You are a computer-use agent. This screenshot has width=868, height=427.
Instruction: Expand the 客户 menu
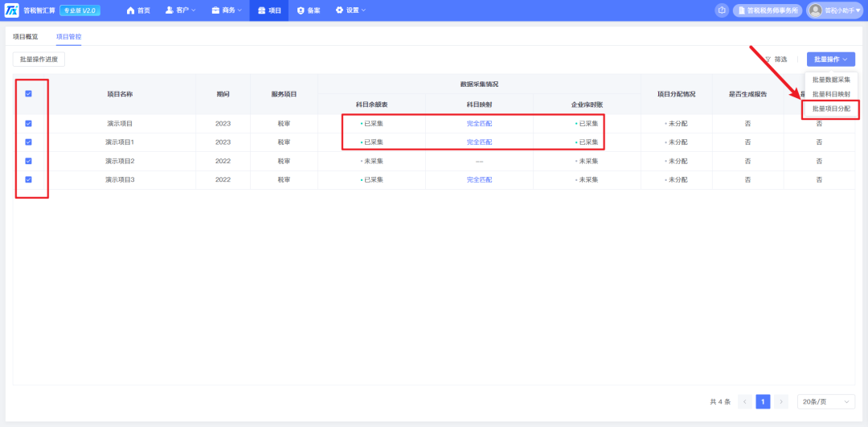[x=181, y=10]
